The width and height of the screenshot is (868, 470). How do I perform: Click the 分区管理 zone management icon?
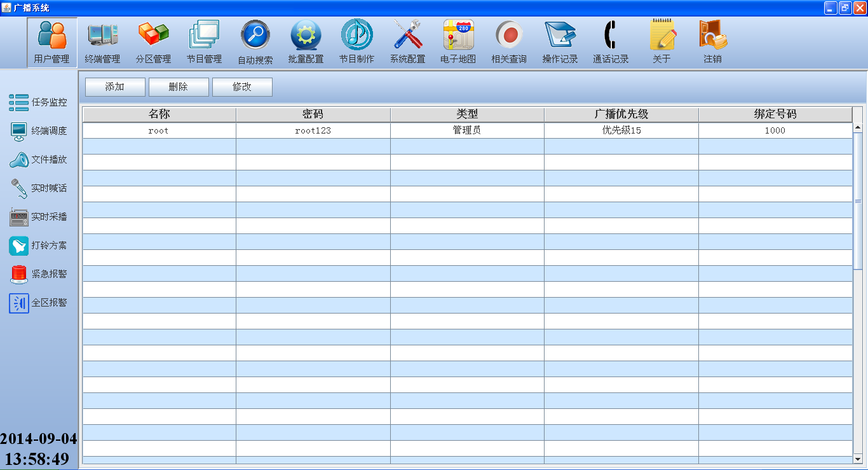[x=153, y=42]
